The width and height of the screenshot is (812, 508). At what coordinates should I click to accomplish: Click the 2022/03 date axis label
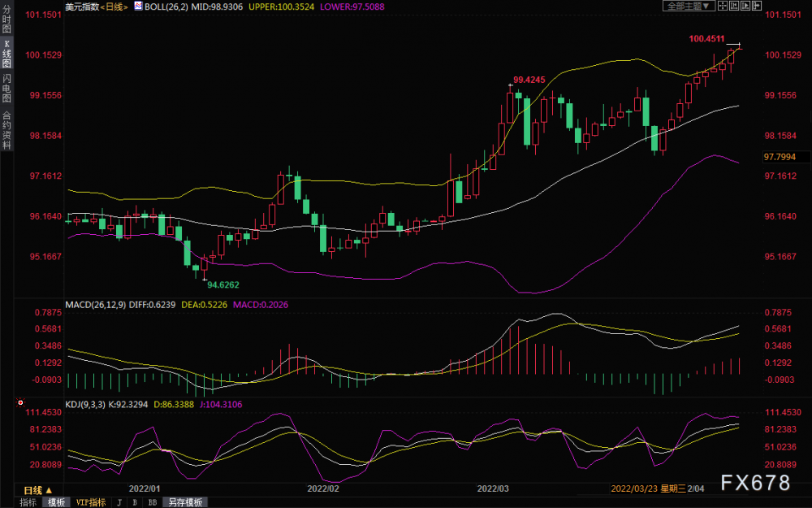(x=493, y=488)
